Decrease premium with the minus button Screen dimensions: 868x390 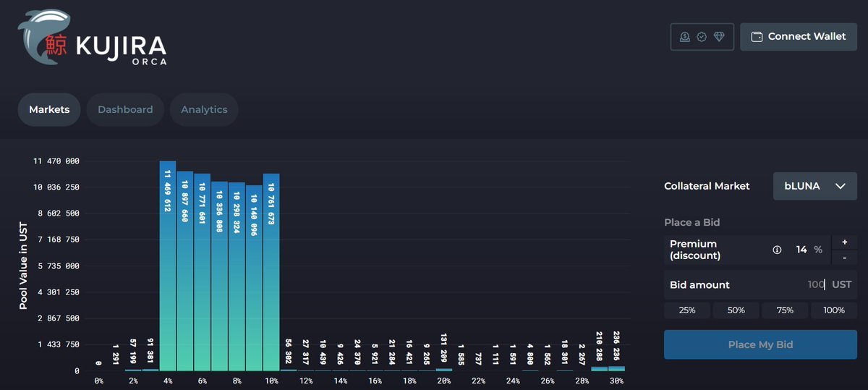tap(844, 258)
